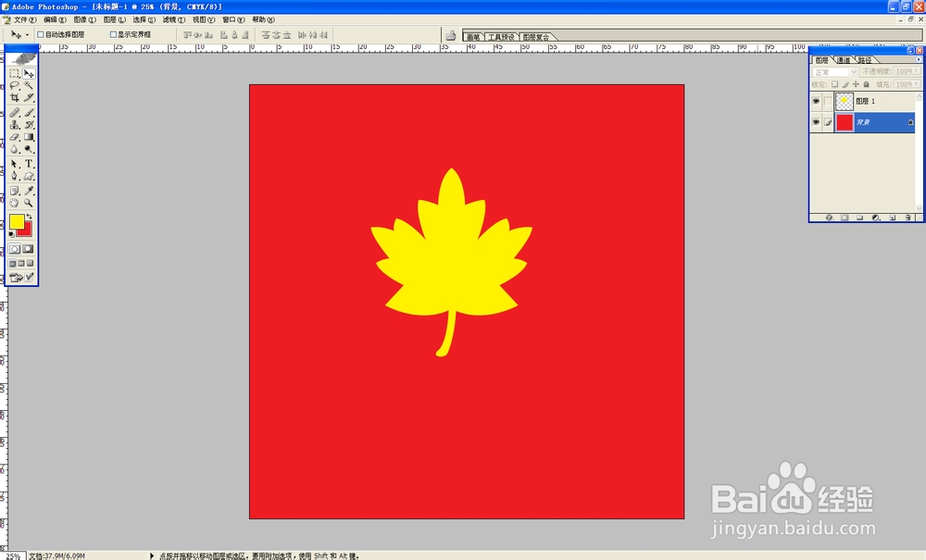Select the Brush tool

(x=29, y=112)
